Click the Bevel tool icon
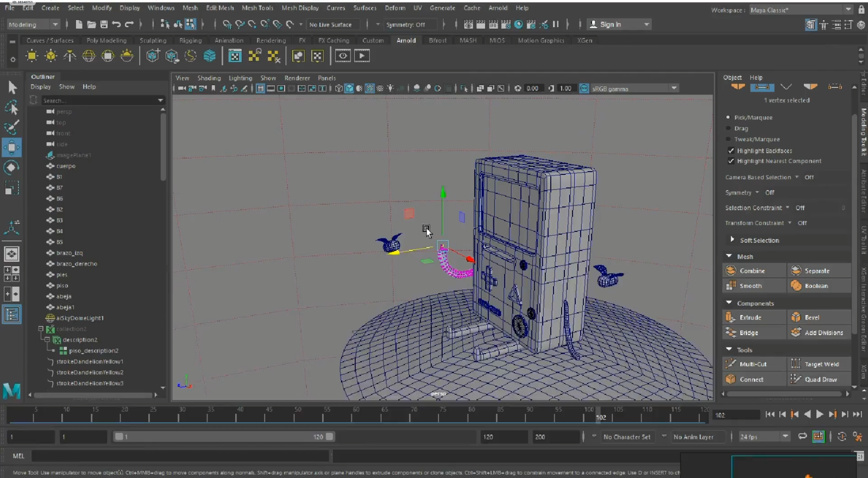The image size is (868, 478). click(x=796, y=317)
